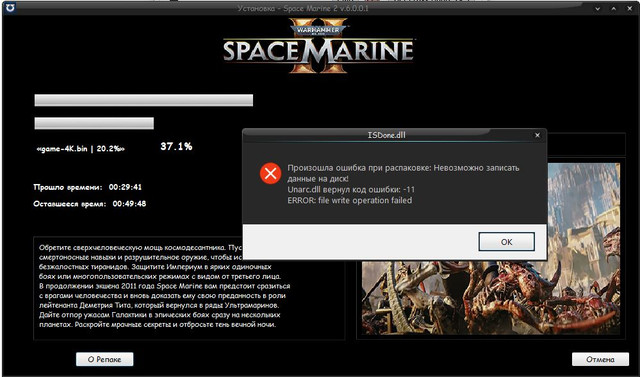Image resolution: width=640 pixels, height=377 pixels.
Task: Click the 'game-4K.bin | 20.2%' file label
Action: tap(80, 149)
